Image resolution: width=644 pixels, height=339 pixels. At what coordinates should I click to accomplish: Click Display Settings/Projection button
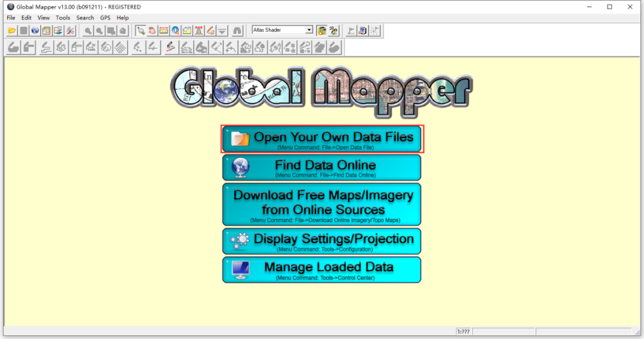[321, 241]
